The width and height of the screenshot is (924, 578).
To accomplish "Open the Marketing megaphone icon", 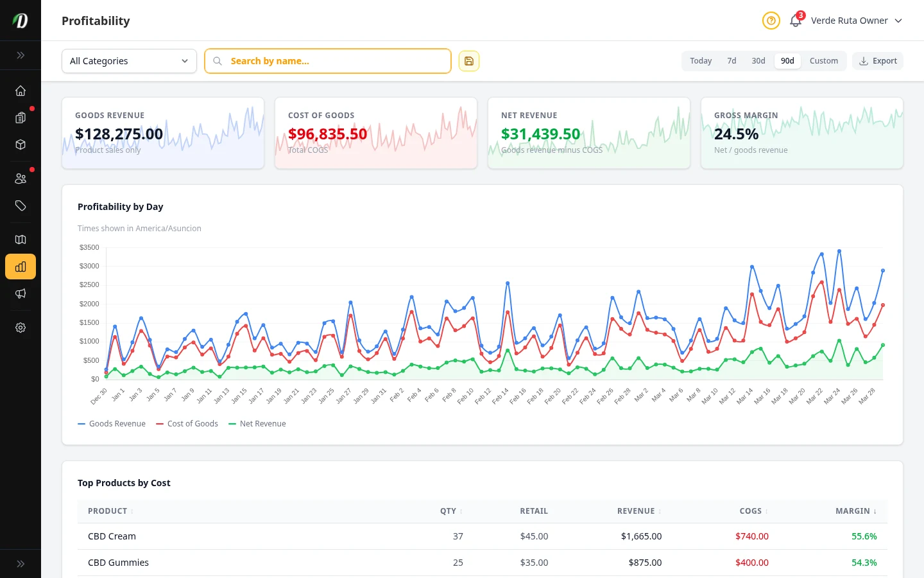I will [21, 293].
